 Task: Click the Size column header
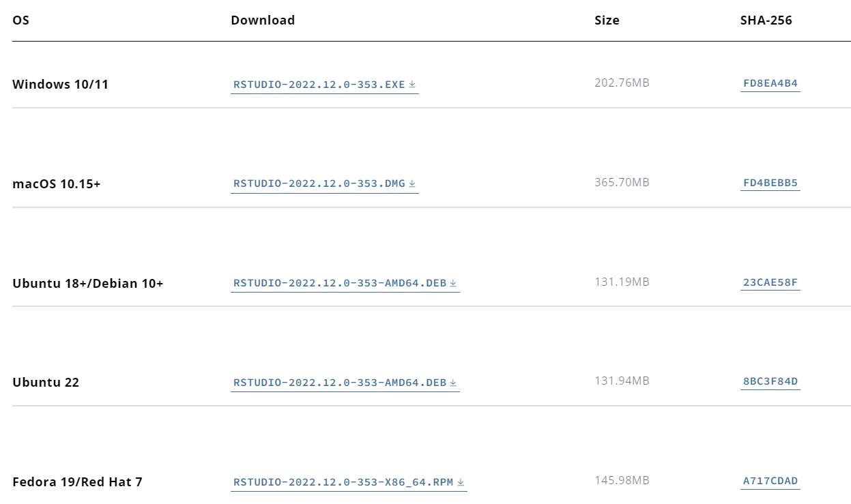coord(607,20)
